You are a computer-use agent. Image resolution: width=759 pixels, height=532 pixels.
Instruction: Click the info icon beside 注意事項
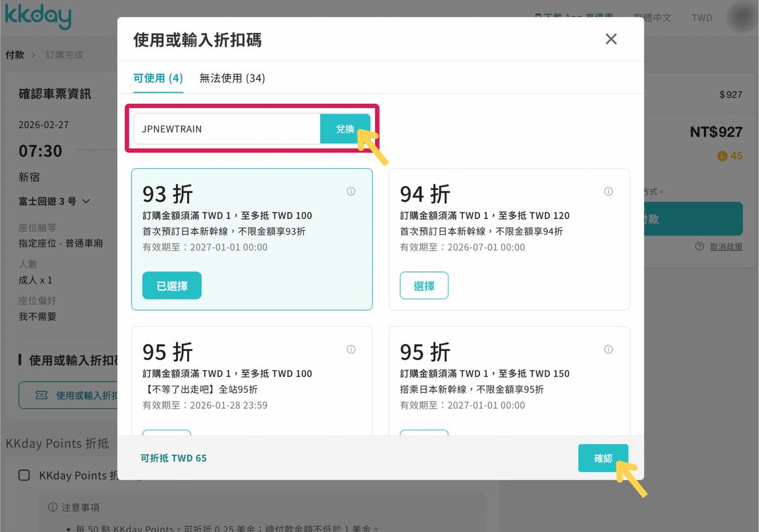[x=53, y=507]
